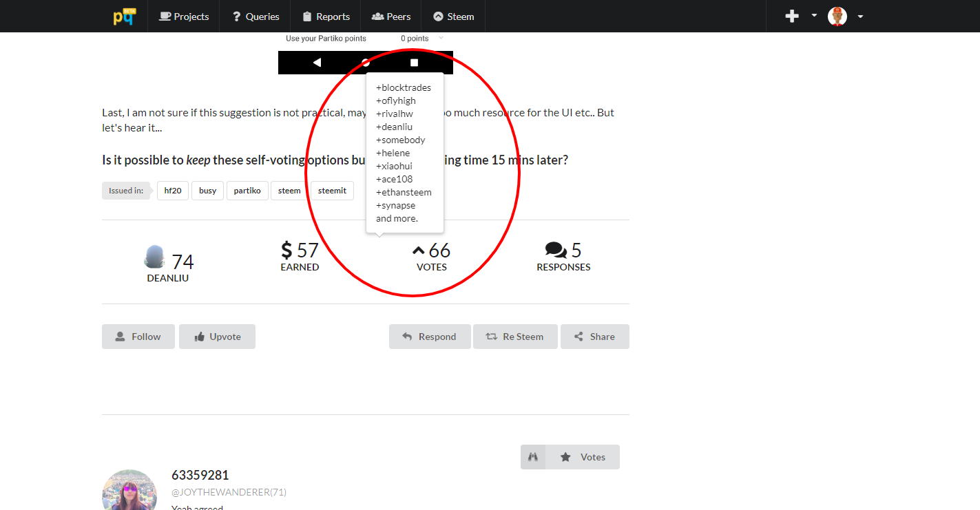The image size is (980, 510).
Task: Expand the create dropdown arrow beside plus
Action: pyautogui.click(x=814, y=15)
